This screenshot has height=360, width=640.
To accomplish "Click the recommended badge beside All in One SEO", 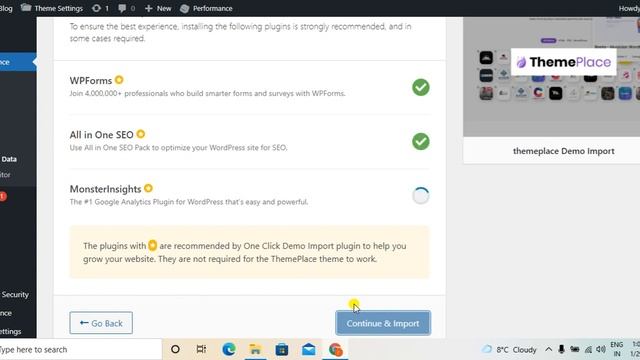I will tap(140, 134).
